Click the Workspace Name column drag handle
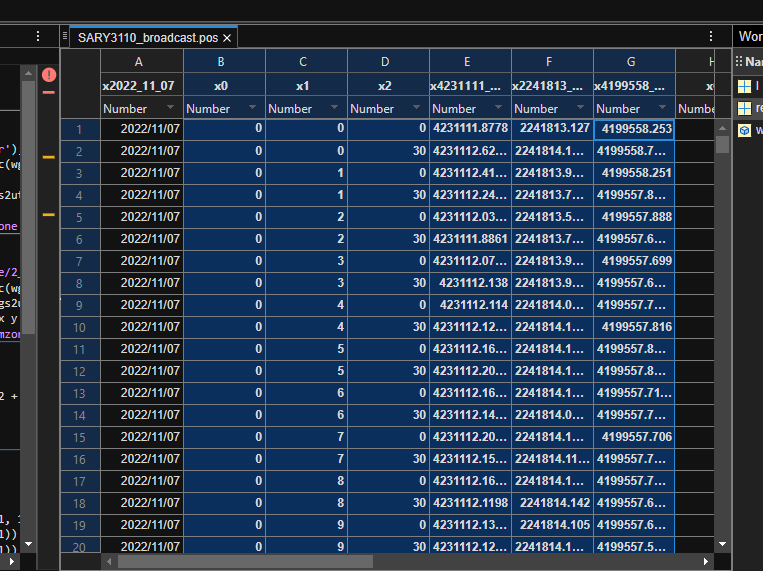 [x=739, y=61]
